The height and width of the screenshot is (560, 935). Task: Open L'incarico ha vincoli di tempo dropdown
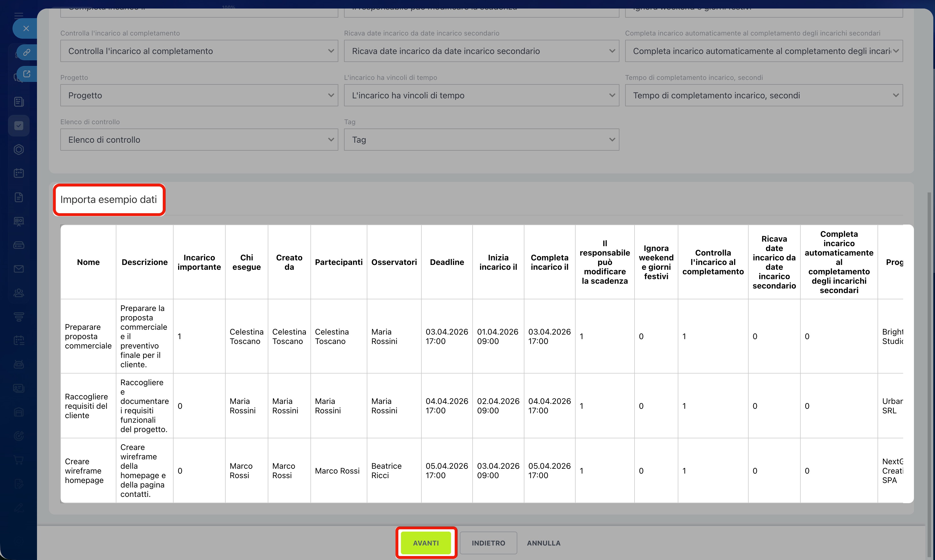coord(481,96)
